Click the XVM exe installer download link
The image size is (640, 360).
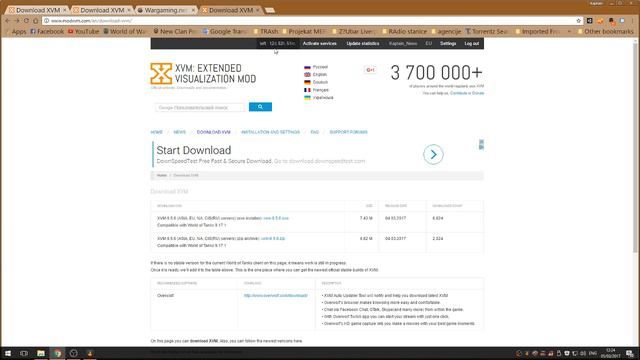276,218
